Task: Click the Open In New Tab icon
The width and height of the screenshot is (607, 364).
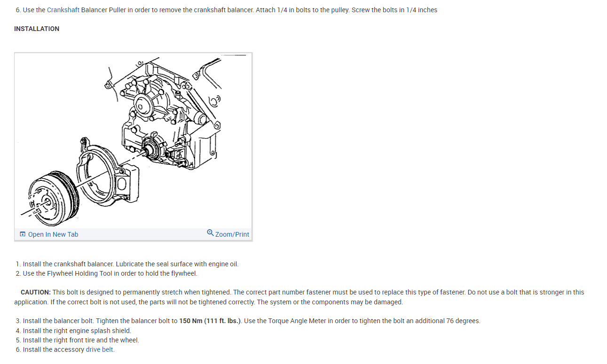Action: pos(23,234)
